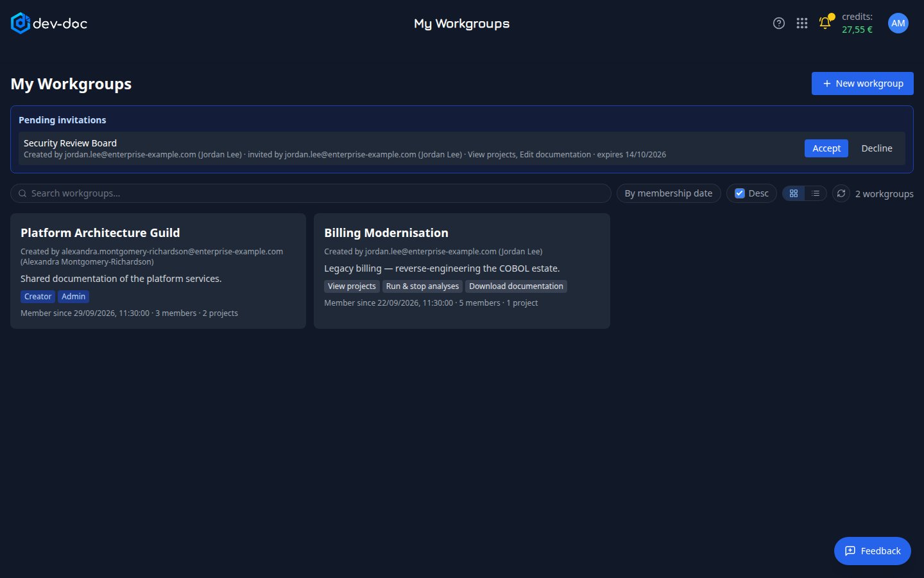Accept the Security Review Board invitation

click(x=826, y=148)
